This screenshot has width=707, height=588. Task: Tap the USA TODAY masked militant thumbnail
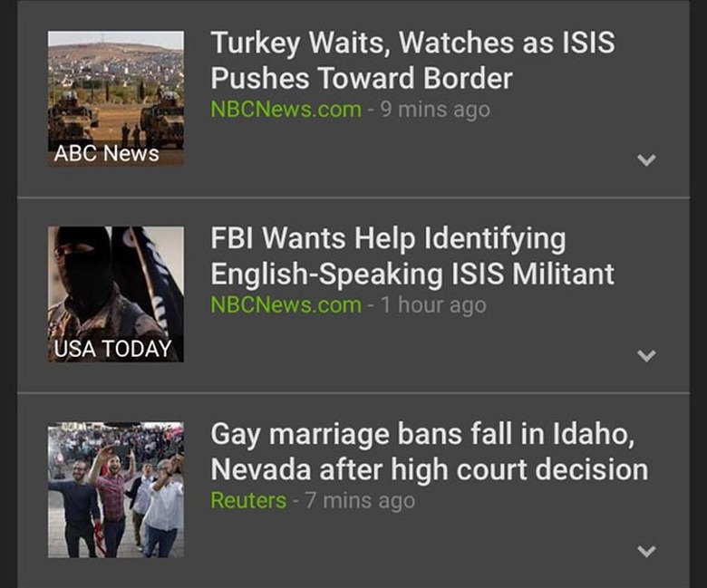(x=116, y=294)
